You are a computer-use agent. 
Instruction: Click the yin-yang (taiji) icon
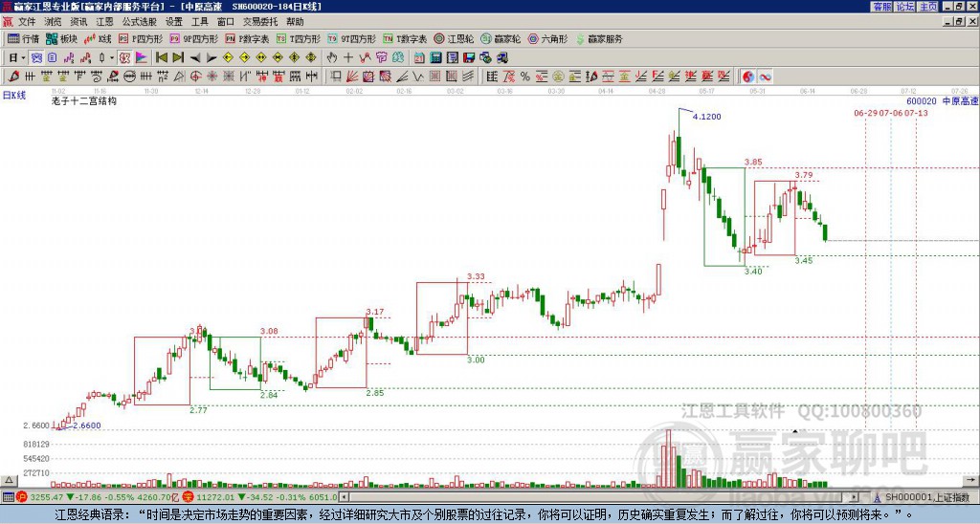pyautogui.click(x=748, y=76)
